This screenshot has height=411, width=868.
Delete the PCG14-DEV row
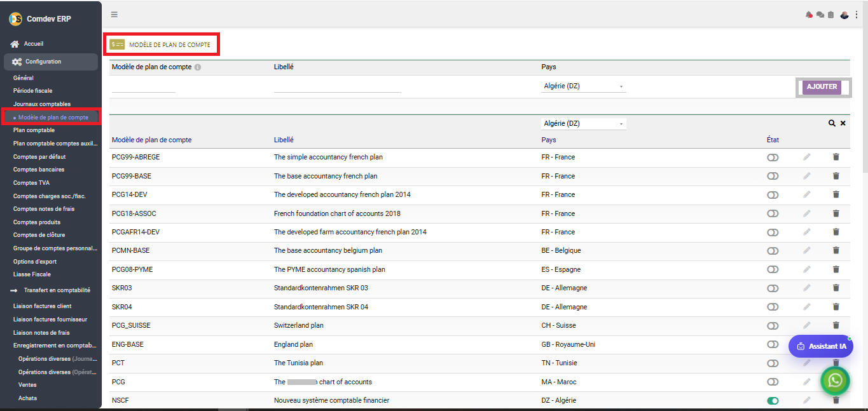[836, 194]
